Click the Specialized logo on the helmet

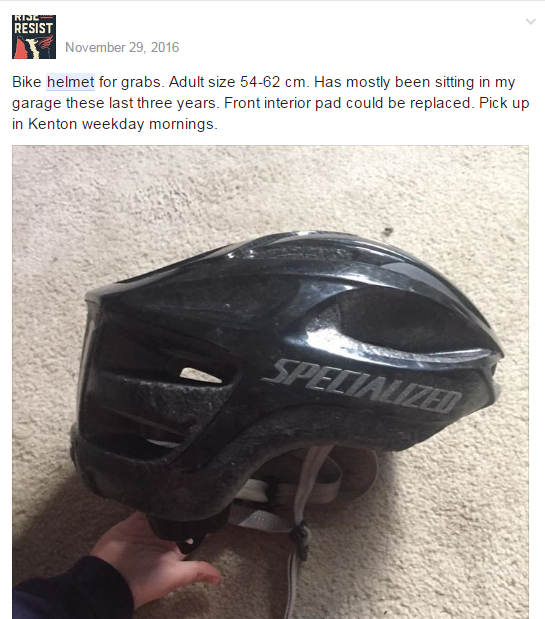362,386
